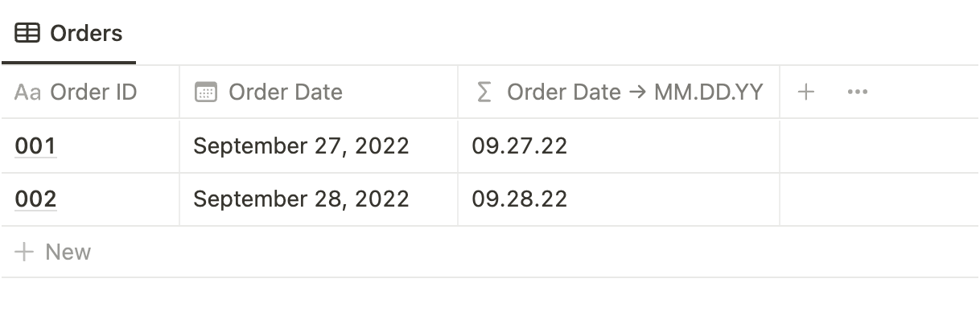980x328 pixels.
Task: Click the calendar icon in Order Date header
Action: pyautogui.click(x=206, y=92)
